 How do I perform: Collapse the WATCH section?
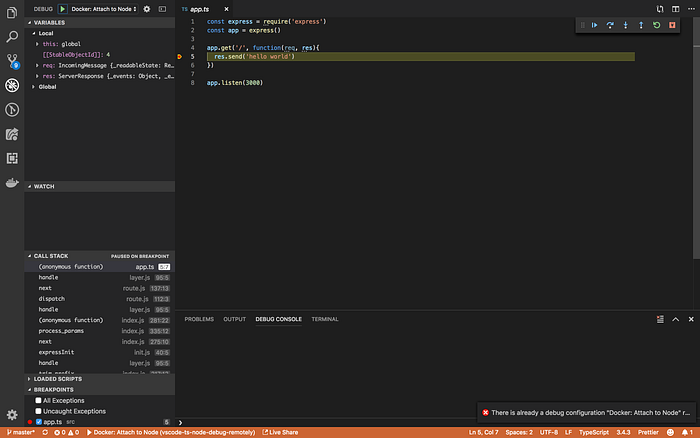tap(100, 186)
